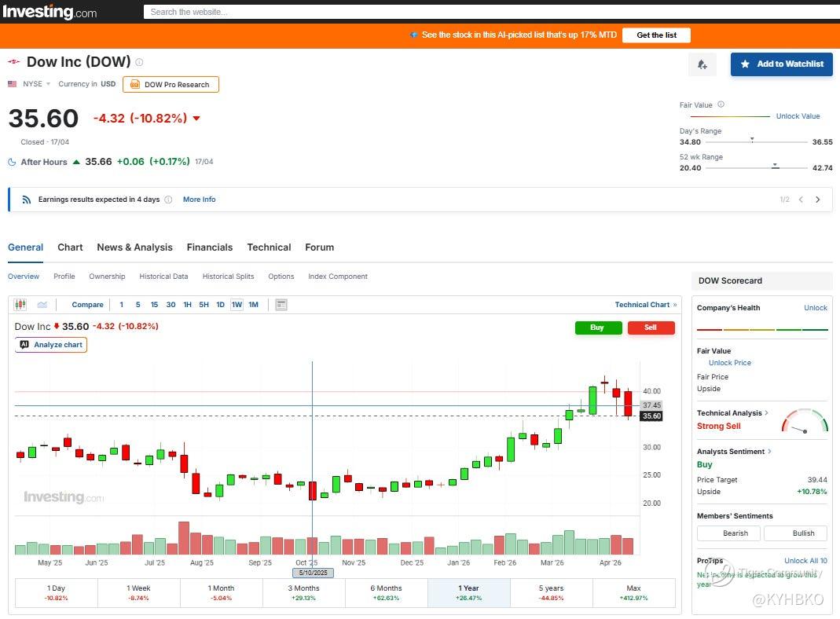The width and height of the screenshot is (840, 619).
Task: Select the 1 minute interval
Action: [122, 305]
